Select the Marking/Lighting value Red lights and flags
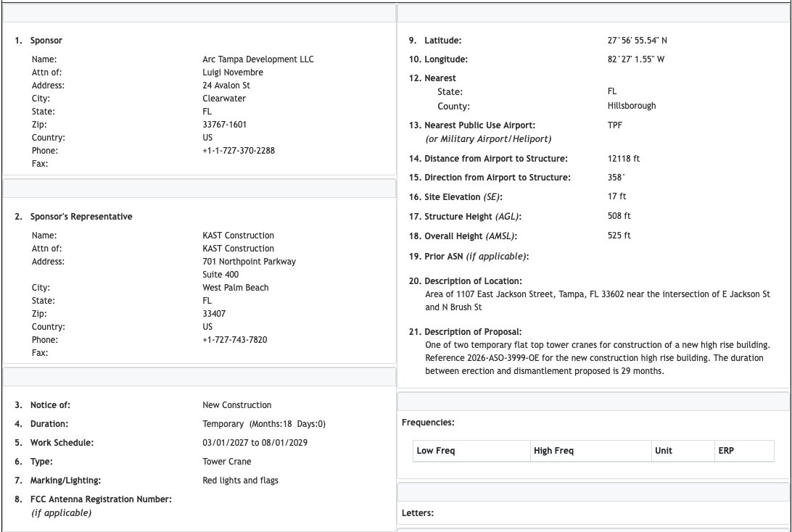This screenshot has width=792, height=532. coord(242,480)
